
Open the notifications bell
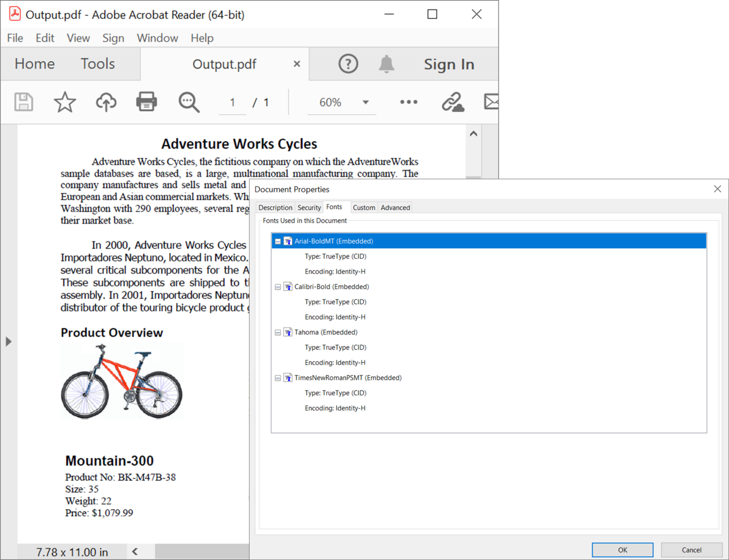pos(386,64)
